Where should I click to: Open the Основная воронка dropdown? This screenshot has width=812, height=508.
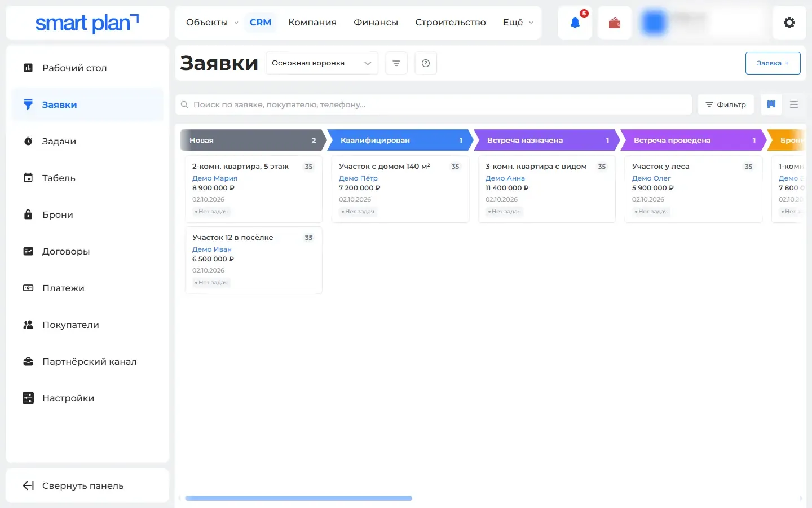321,63
